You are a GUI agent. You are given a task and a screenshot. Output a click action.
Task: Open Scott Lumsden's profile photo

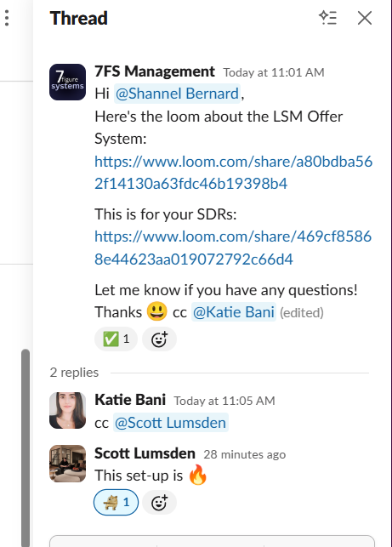point(67,464)
